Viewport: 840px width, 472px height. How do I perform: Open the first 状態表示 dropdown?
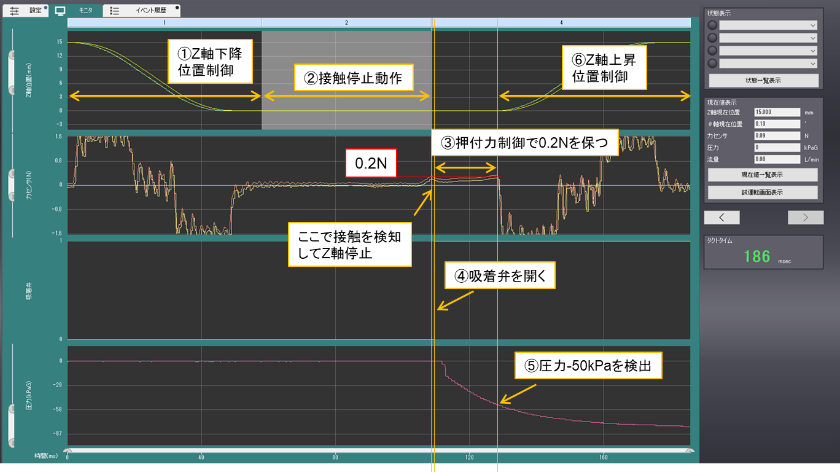(x=770, y=25)
